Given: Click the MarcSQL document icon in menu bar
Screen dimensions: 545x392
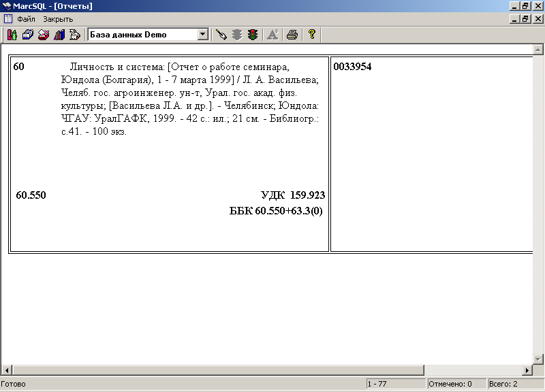Looking at the screenshot, I should pyautogui.click(x=8, y=19).
